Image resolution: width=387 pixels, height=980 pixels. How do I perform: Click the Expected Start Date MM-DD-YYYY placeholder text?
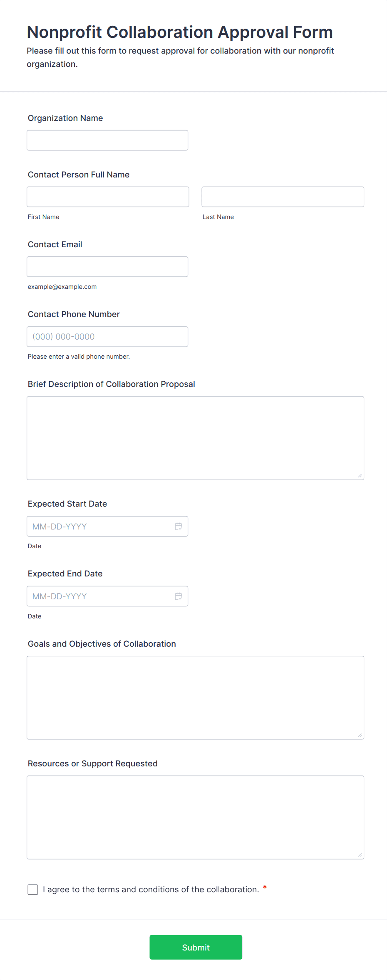click(60, 527)
